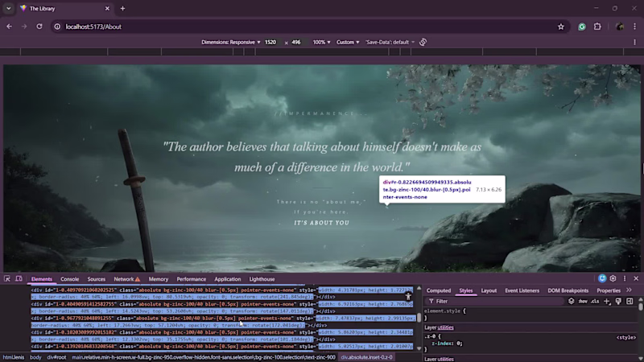Switch to the Memory tab

click(x=158, y=279)
